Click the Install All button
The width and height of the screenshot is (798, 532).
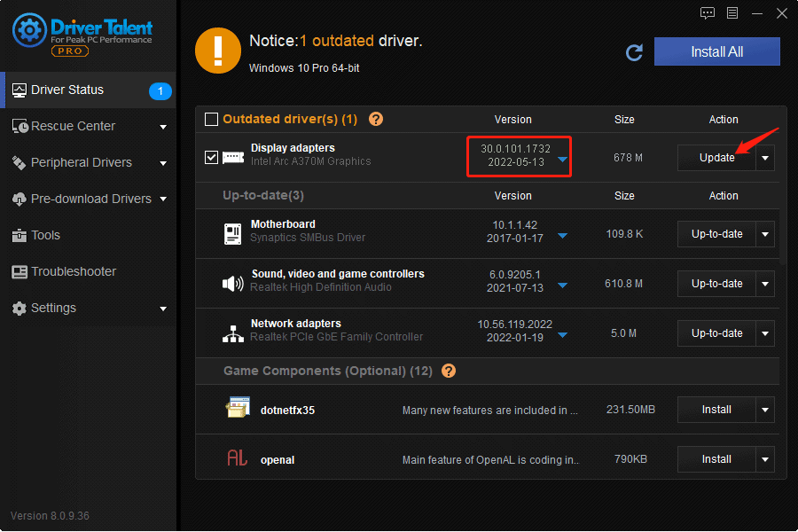pyautogui.click(x=716, y=51)
